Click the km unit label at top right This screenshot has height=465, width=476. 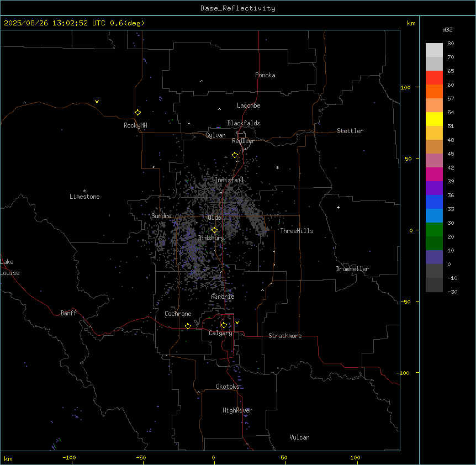pyautogui.click(x=411, y=23)
